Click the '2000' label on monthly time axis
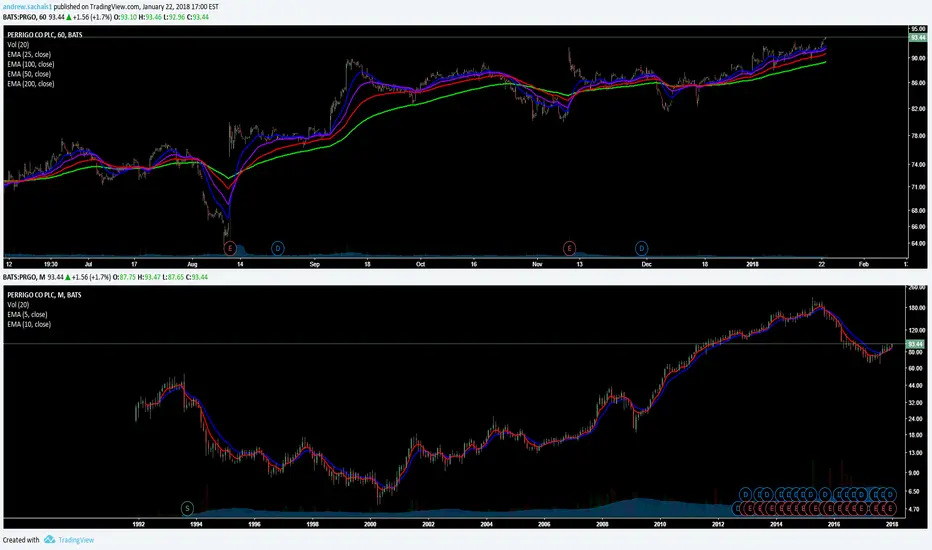The width and height of the screenshot is (932, 550). [370, 524]
